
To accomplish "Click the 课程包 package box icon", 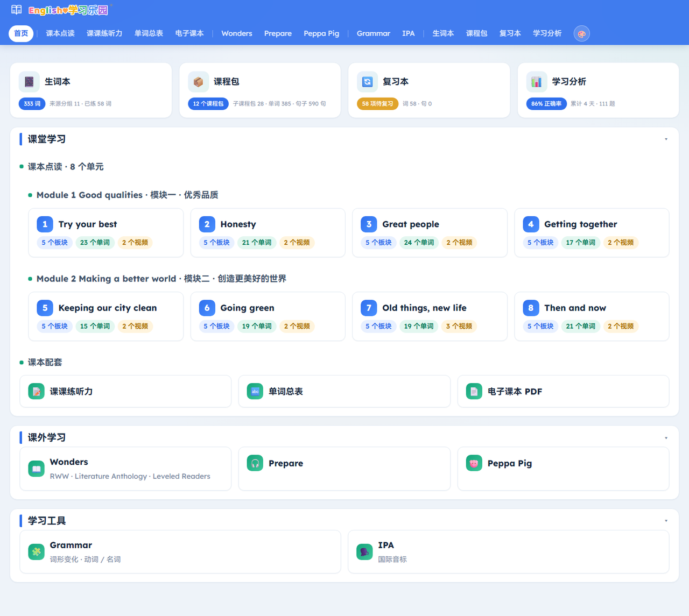I will point(198,82).
